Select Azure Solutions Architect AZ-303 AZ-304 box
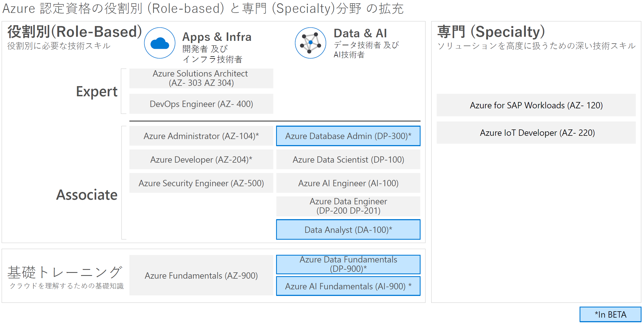Image resolution: width=644 pixels, height=325 pixels. [201, 78]
